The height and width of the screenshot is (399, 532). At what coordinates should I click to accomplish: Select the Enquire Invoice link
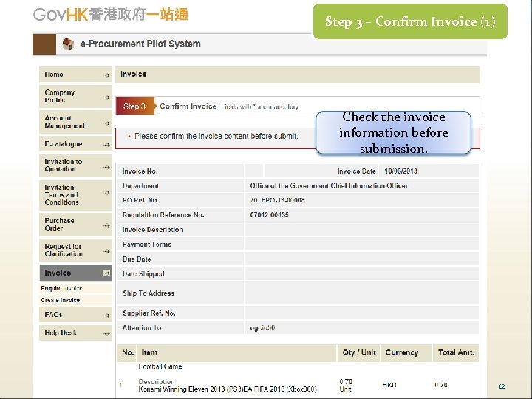(x=61, y=288)
